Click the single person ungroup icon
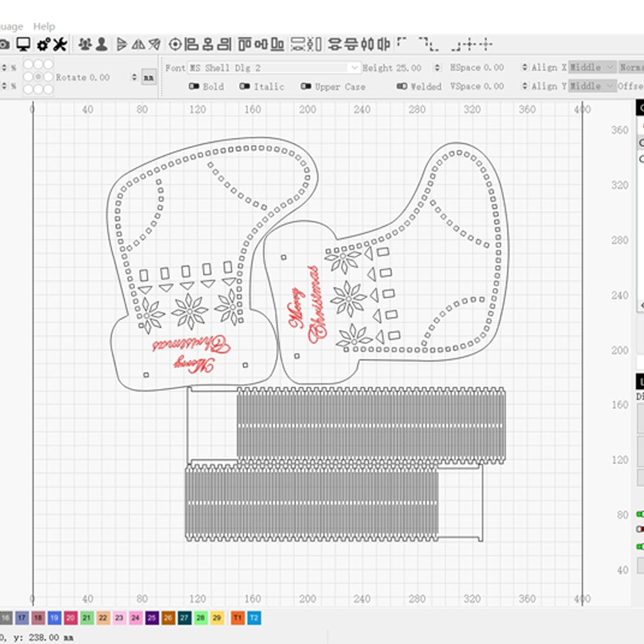Screen dimensions: 644x644 (x=101, y=44)
